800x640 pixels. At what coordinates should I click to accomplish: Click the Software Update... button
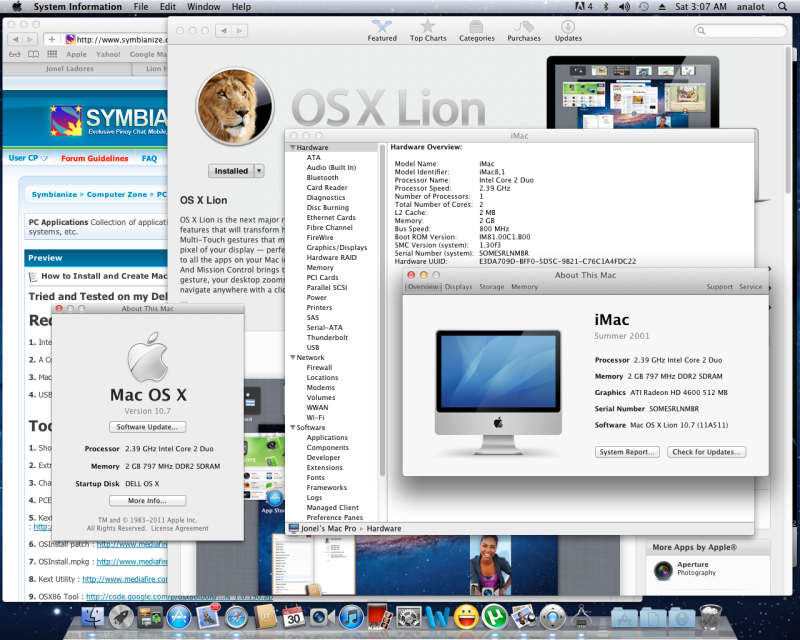(x=147, y=427)
